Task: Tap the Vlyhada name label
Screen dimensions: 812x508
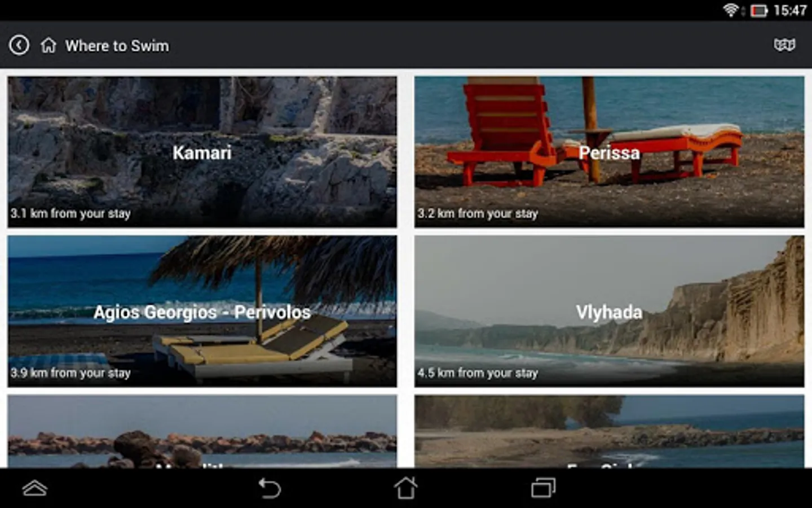Action: [610, 312]
